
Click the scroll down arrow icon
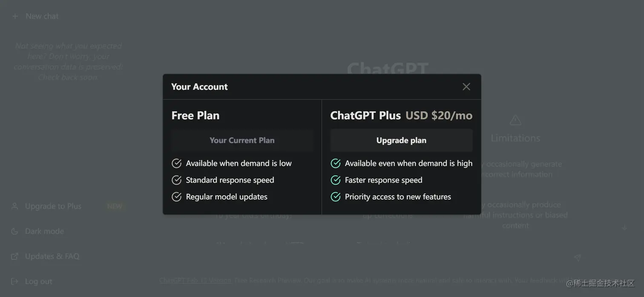click(624, 228)
